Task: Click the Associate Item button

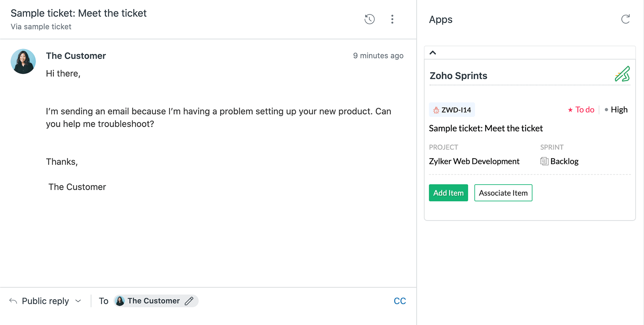Action: [x=503, y=193]
